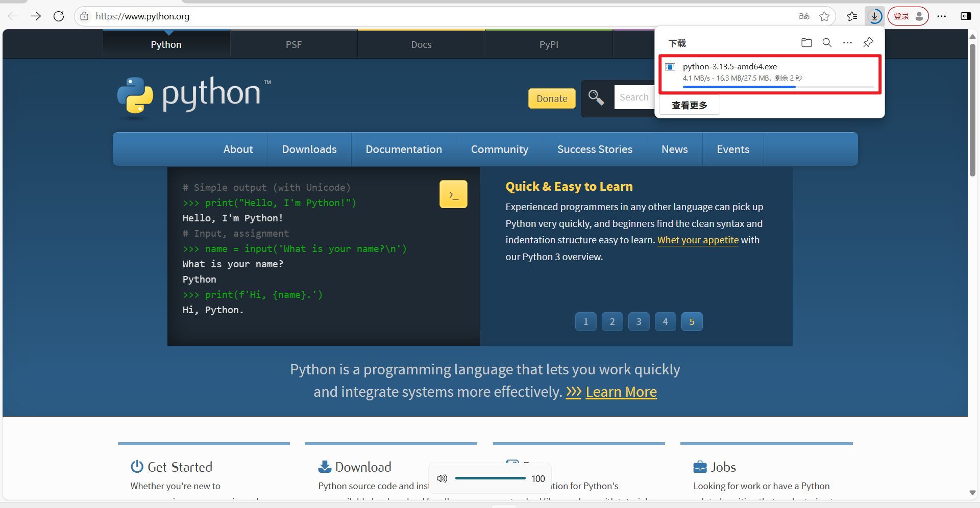Show slide 2 of the carousel
This screenshot has height=508, width=980.
[x=612, y=322]
